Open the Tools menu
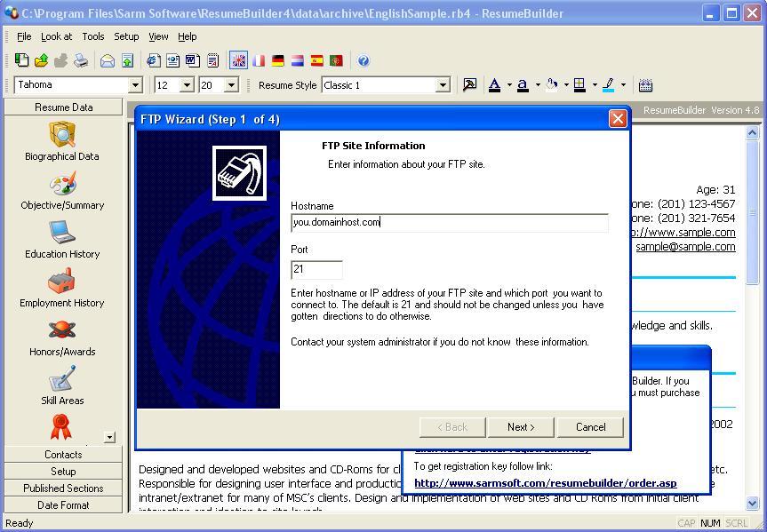 click(93, 36)
